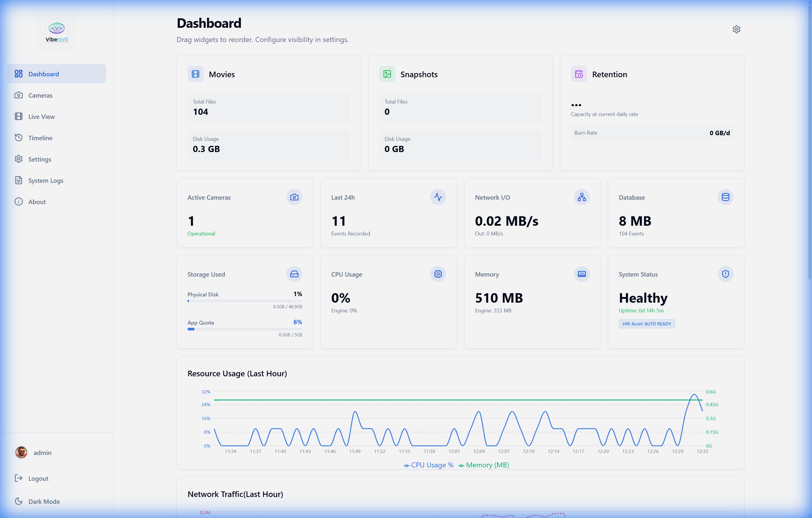
Task: Open the System Logs page
Action: [46, 180]
